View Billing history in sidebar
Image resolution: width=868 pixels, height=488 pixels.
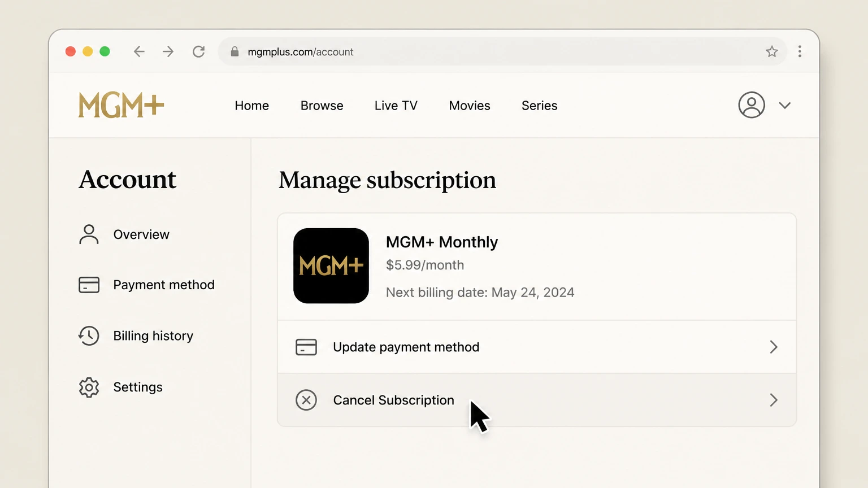click(153, 336)
